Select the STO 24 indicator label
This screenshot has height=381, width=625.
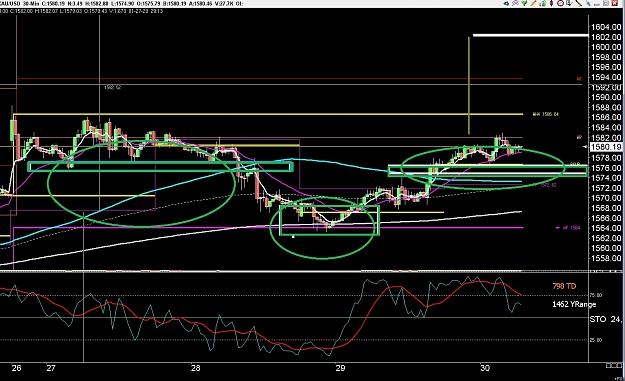point(605,319)
